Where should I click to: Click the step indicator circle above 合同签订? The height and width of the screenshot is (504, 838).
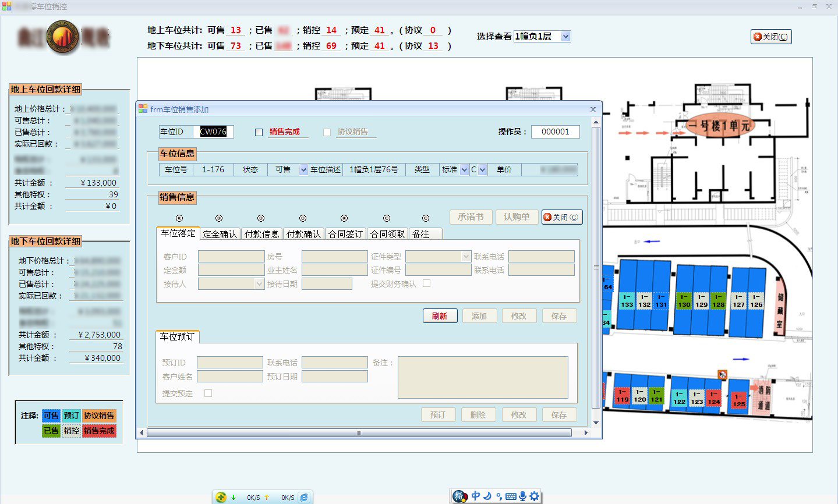coord(344,218)
